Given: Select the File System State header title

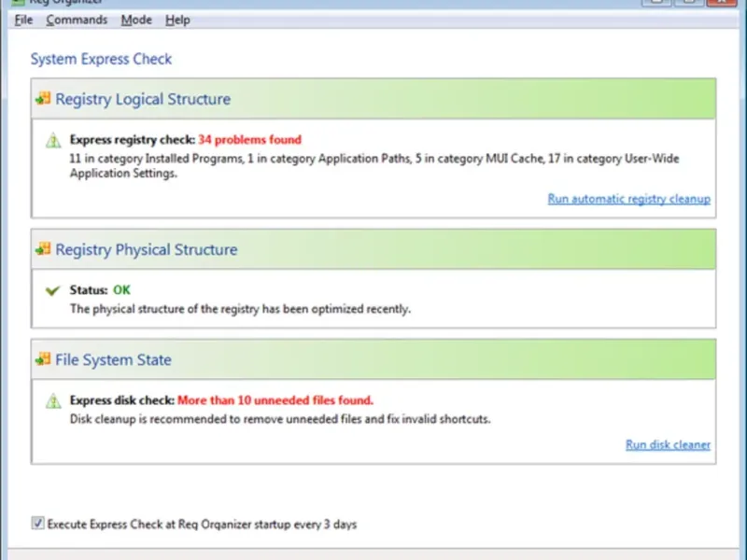Looking at the screenshot, I should (x=113, y=359).
